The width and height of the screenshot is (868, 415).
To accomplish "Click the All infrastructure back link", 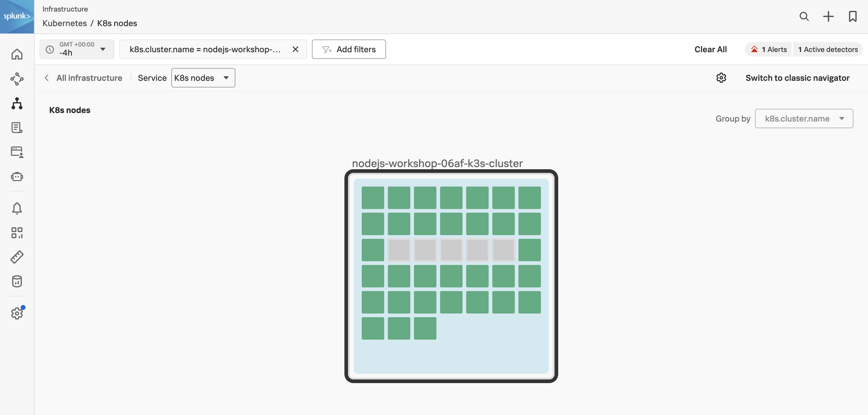I will (84, 77).
